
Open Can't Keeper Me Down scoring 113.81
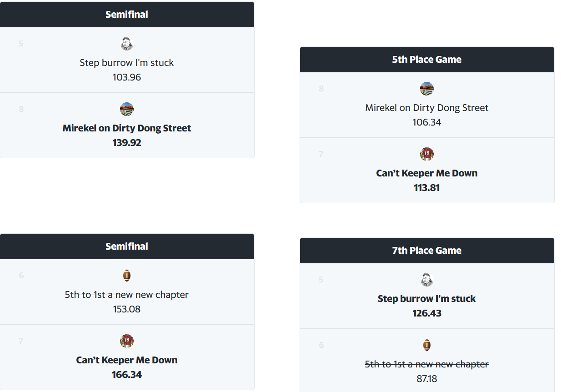coord(427,173)
